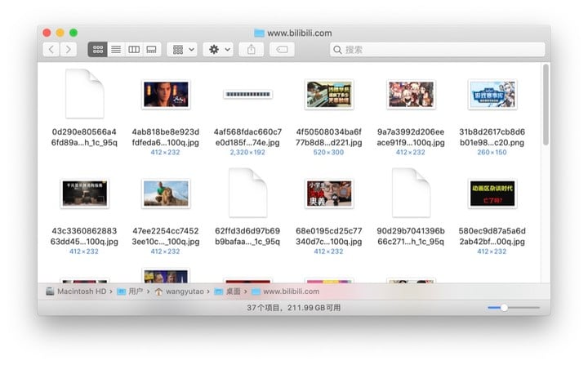Click the back navigation arrow

(51, 50)
